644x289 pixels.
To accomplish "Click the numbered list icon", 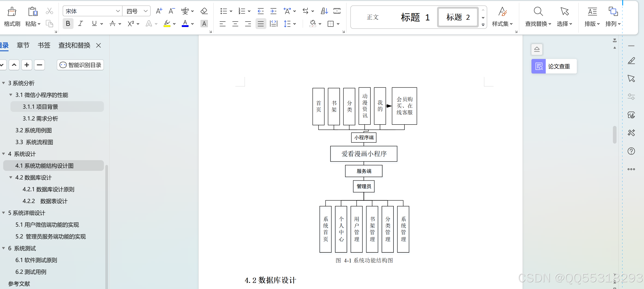I will tap(242, 11).
